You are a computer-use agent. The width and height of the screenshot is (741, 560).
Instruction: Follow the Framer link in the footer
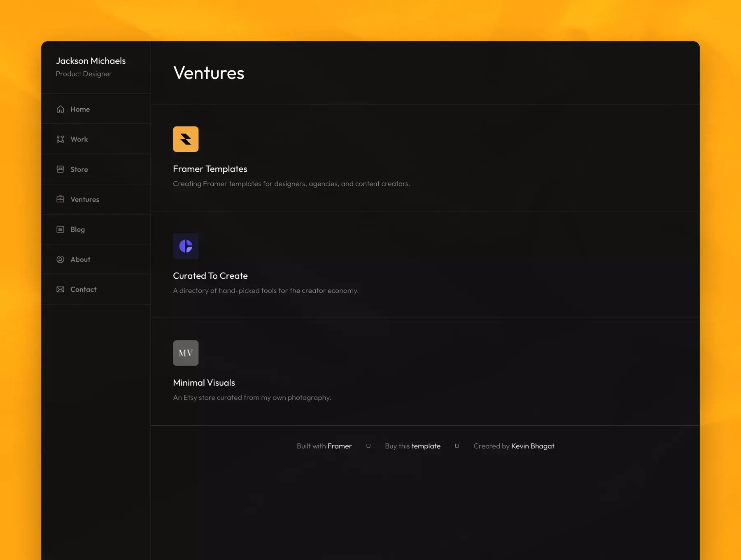click(340, 446)
